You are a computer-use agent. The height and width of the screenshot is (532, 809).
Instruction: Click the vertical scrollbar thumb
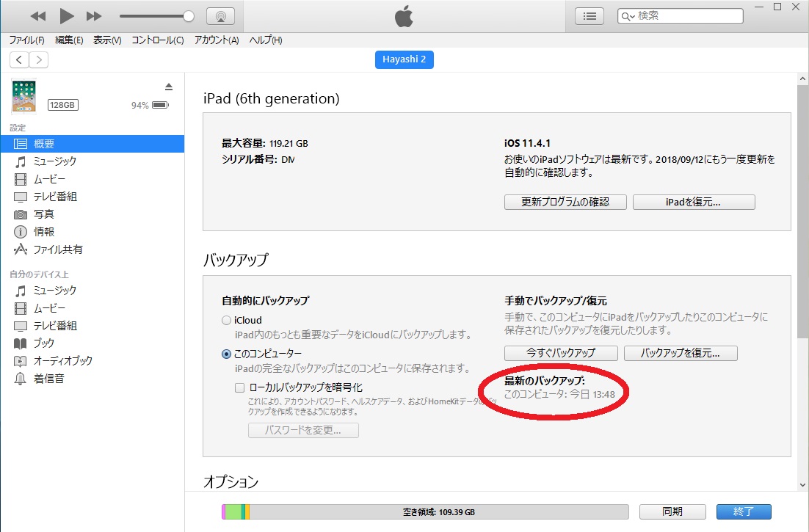(x=802, y=212)
